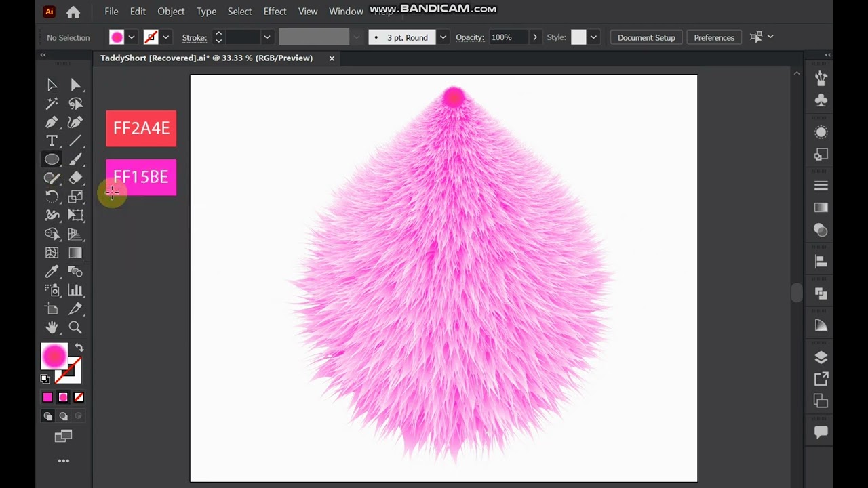
Task: Select the Eyedropper tool
Action: pyautogui.click(x=52, y=272)
